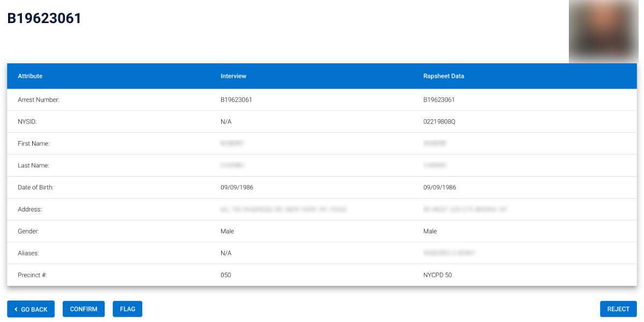This screenshot has width=644, height=322.
Task: Click the FLAG button
Action: click(x=127, y=309)
